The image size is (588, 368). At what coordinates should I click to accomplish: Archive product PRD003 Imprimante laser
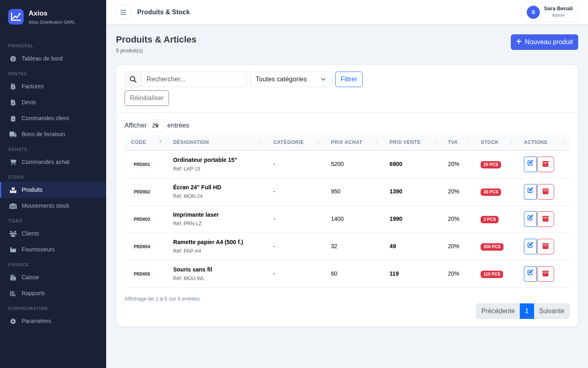(x=546, y=219)
